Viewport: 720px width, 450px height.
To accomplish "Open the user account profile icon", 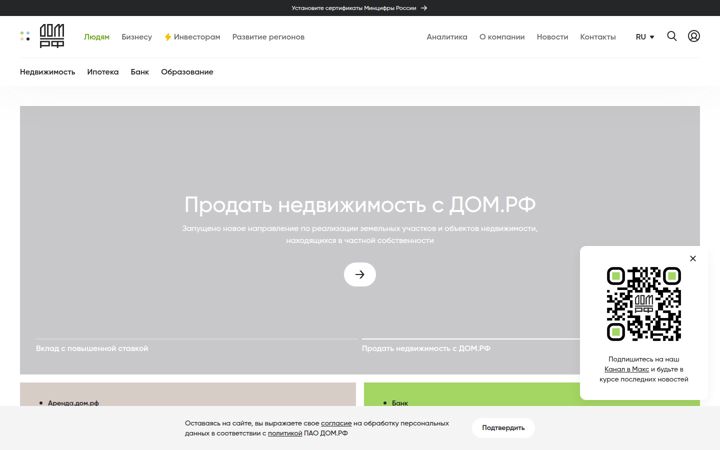I will (x=693, y=36).
